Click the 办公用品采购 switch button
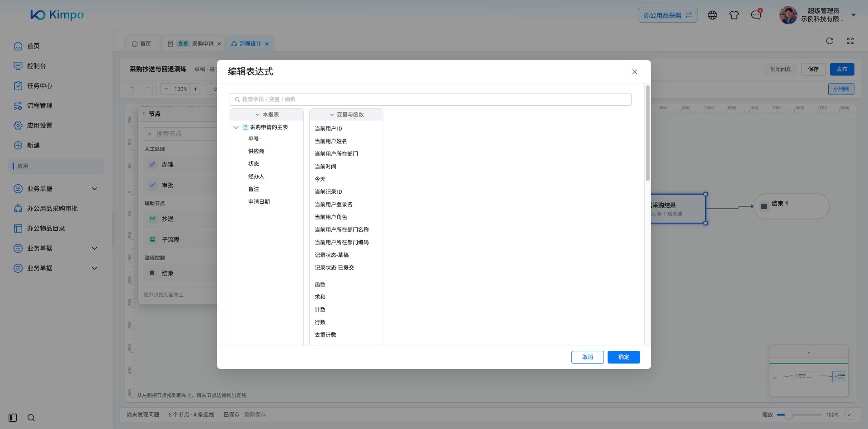 coord(668,15)
